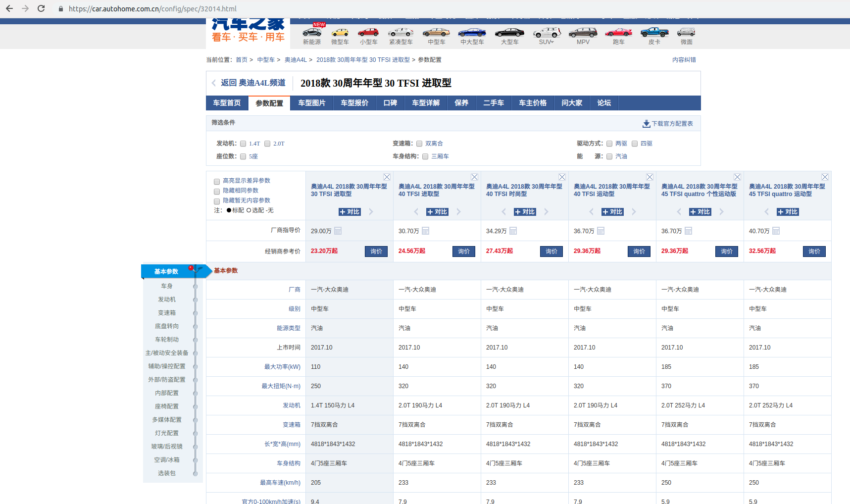Reload the page using the refresh icon
Image resolution: width=850 pixels, height=504 pixels.
pyautogui.click(x=41, y=8)
